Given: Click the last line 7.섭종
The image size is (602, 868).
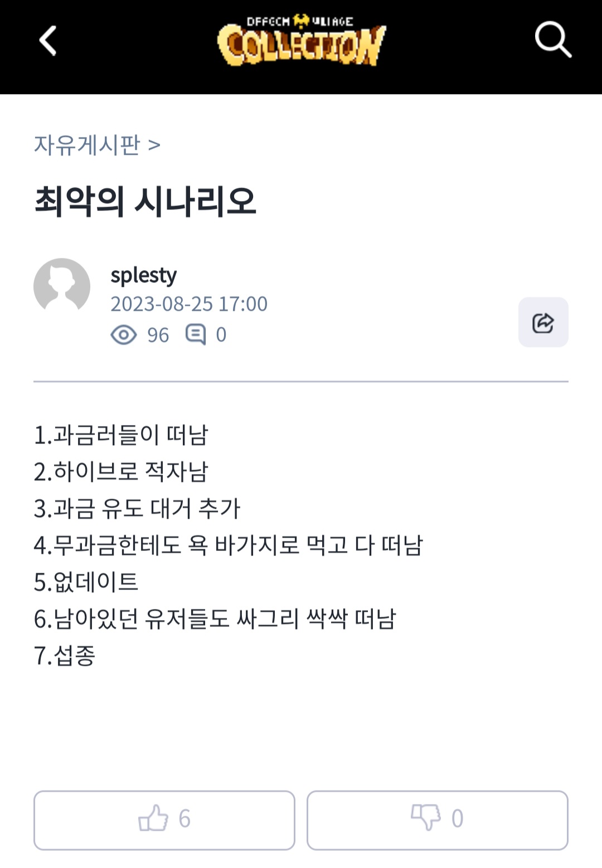Looking at the screenshot, I should pyautogui.click(x=65, y=656).
